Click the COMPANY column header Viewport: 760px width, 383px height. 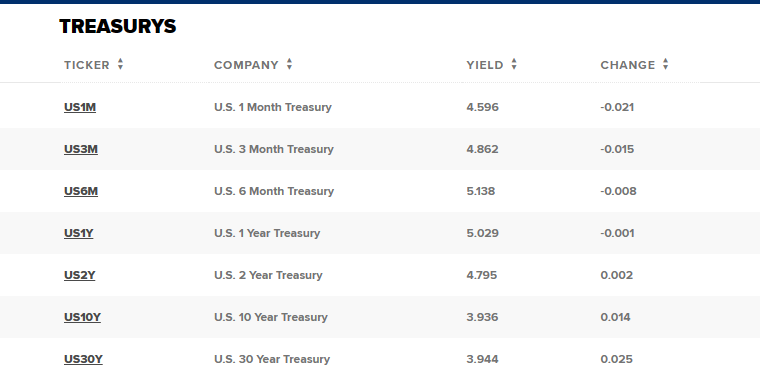click(246, 65)
